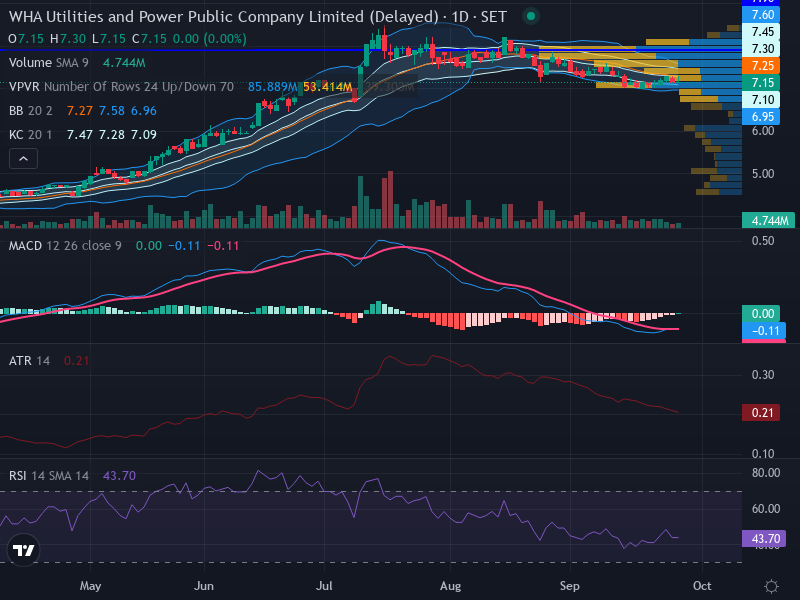
Task: Click the -0.11 MACD axis label
Action: click(764, 331)
